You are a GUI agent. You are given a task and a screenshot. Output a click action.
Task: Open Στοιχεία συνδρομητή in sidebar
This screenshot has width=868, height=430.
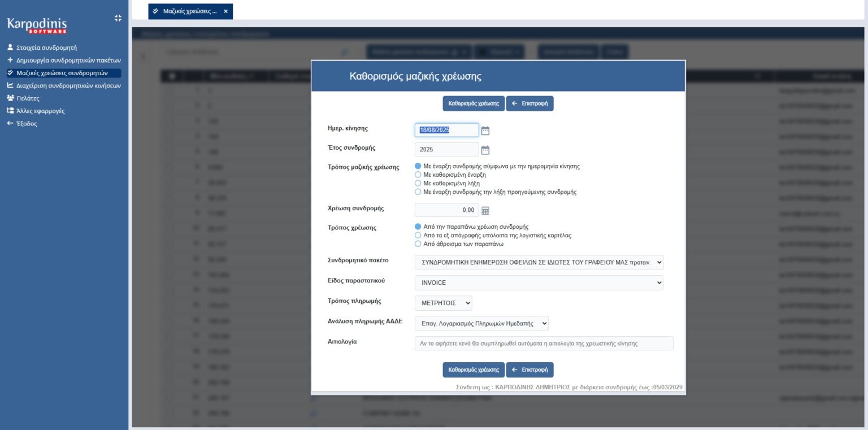click(46, 47)
